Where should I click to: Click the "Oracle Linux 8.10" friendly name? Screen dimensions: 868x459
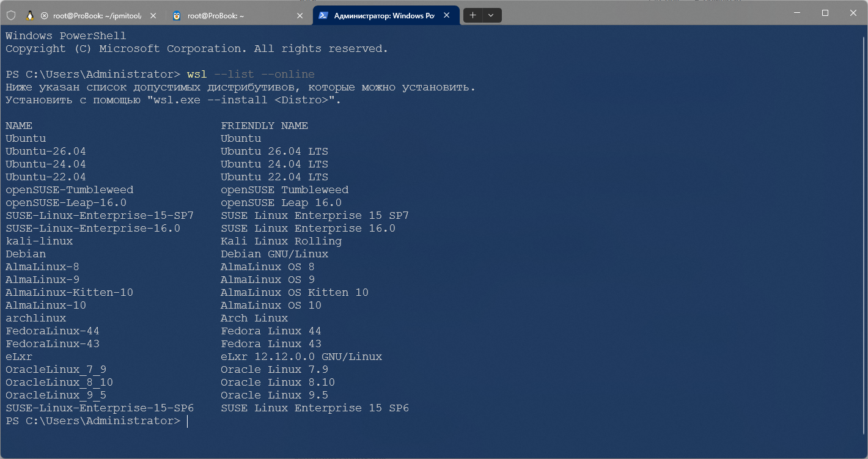[278, 383]
